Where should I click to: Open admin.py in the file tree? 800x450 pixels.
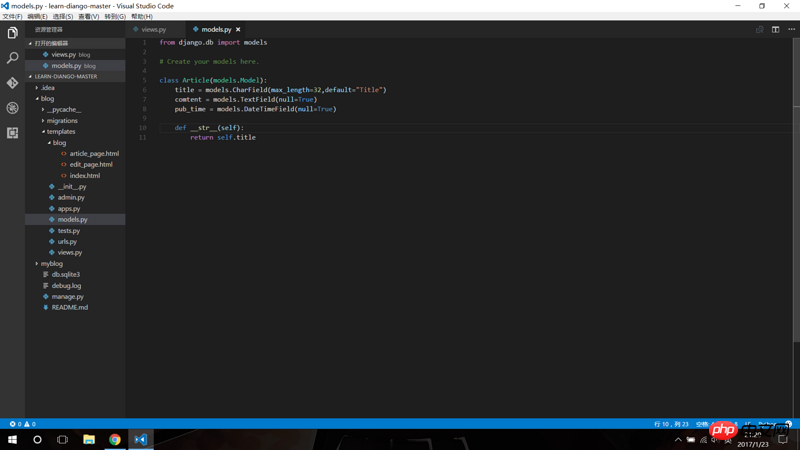75,197
